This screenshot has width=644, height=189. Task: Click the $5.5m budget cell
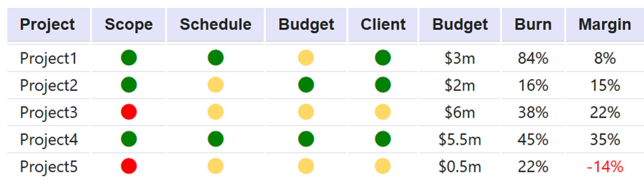(x=460, y=140)
